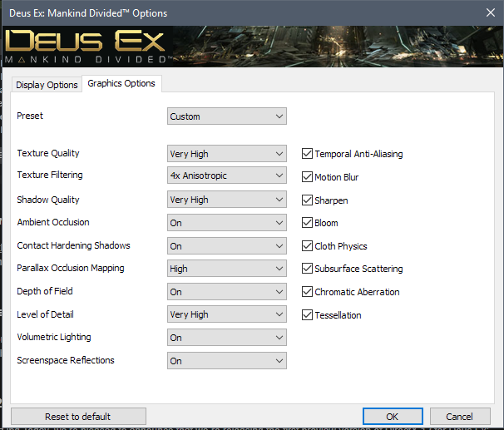Viewport: 504px width, 430px height.
Task: Click the Level of Detail label
Action: [x=45, y=314]
